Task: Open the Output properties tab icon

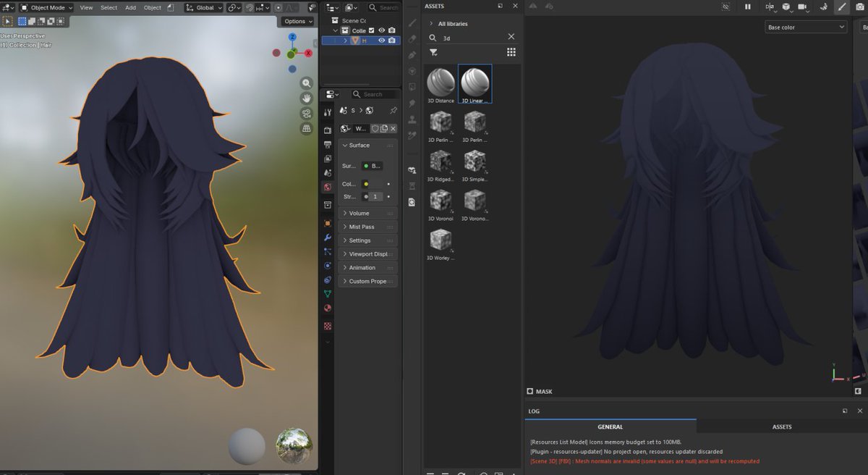Action: [x=328, y=145]
